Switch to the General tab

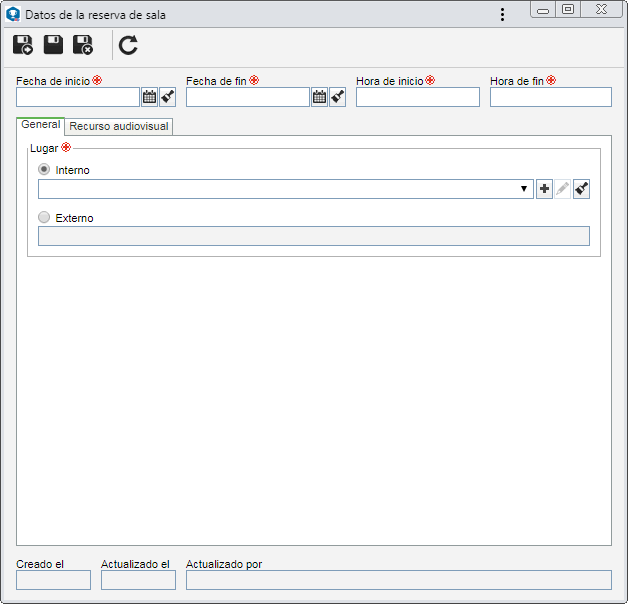tap(40, 125)
